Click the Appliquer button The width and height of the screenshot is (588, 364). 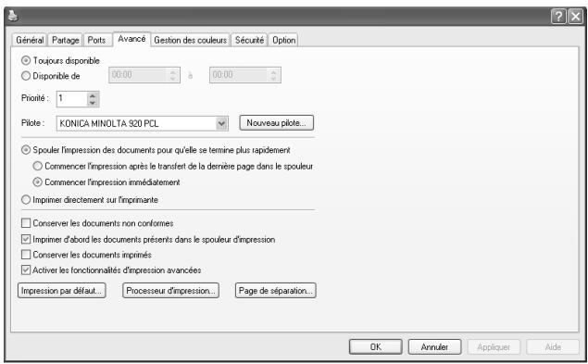pyautogui.click(x=494, y=346)
